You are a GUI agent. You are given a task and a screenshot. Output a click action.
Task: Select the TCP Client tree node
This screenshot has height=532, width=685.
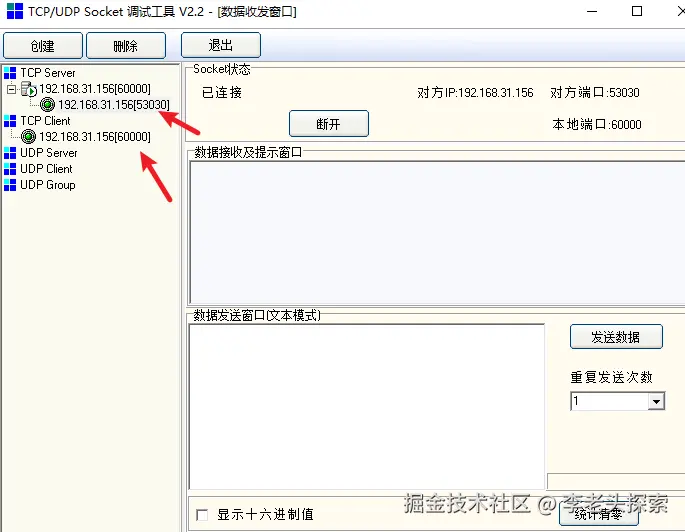click(45, 121)
